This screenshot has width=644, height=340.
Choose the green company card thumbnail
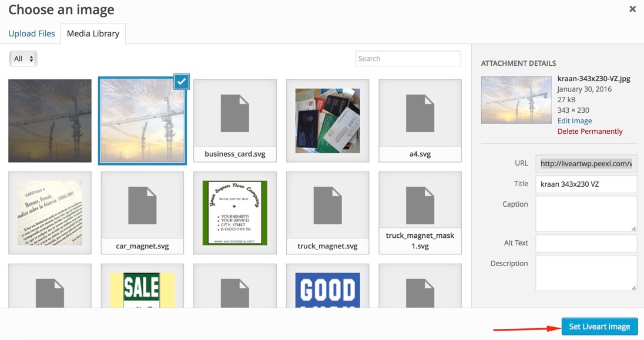click(x=234, y=213)
